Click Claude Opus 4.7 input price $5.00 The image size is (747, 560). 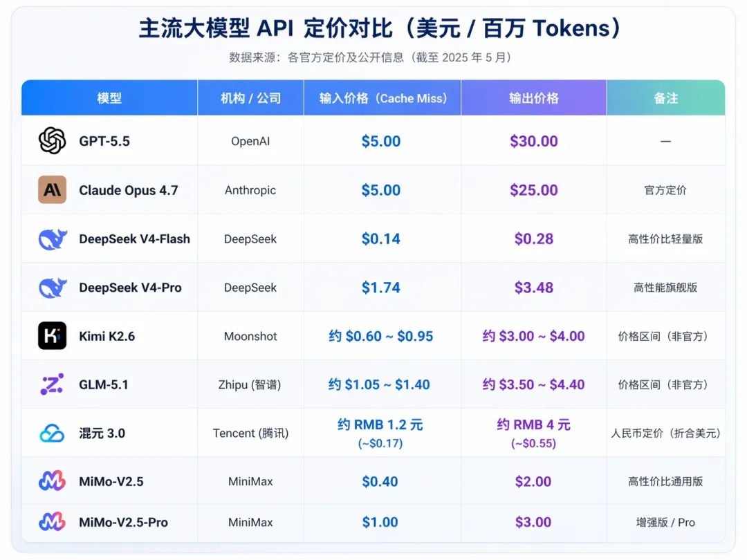[x=381, y=190]
